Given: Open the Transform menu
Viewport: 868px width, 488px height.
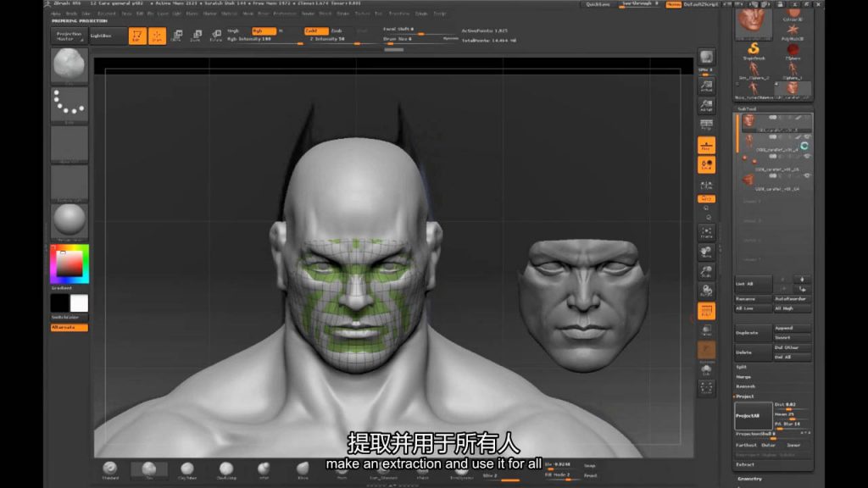Looking at the screenshot, I should point(398,14).
